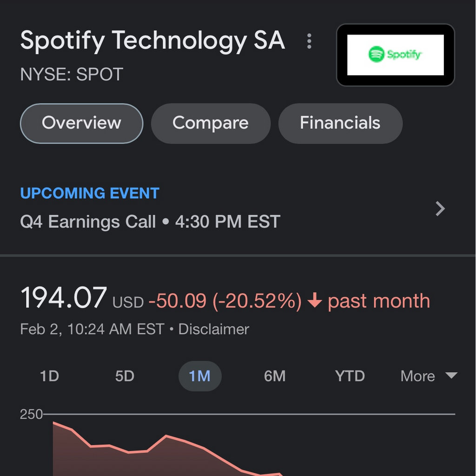Expand the More time ranges dropdown
The width and height of the screenshot is (476, 476).
click(418, 376)
